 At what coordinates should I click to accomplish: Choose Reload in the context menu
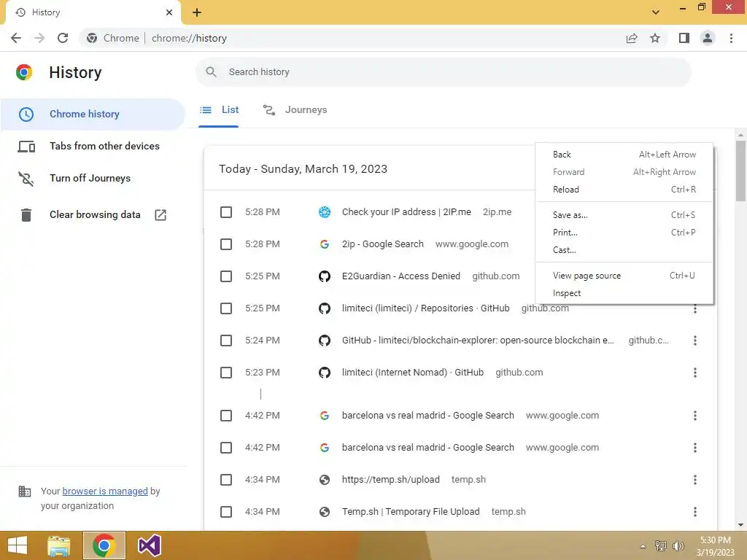pos(624,190)
